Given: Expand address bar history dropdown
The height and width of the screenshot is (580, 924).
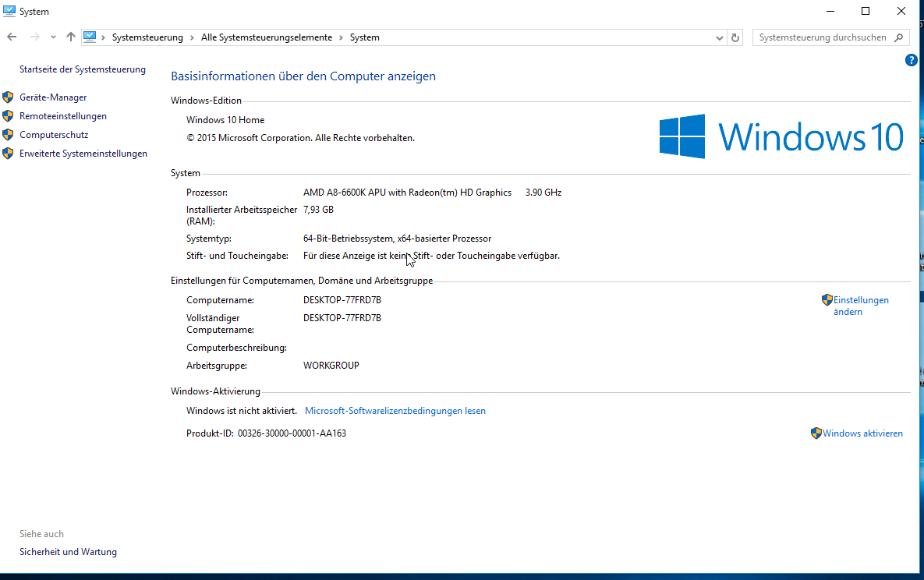Looking at the screenshot, I should [x=720, y=37].
